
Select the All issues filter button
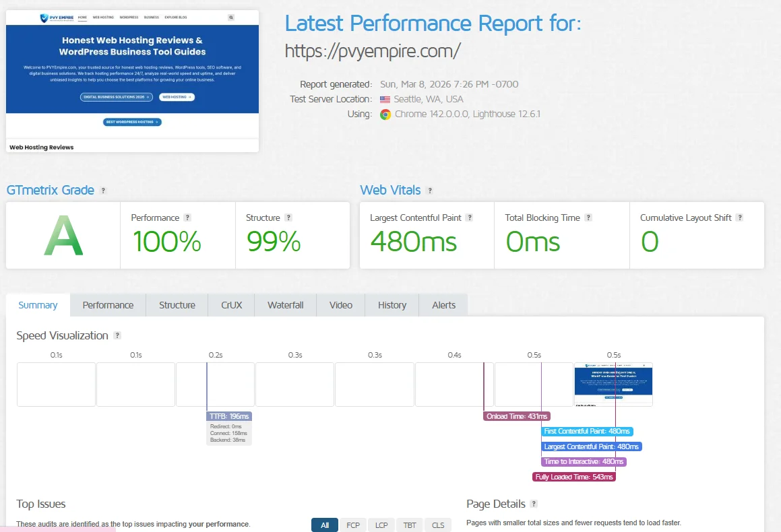click(x=324, y=525)
